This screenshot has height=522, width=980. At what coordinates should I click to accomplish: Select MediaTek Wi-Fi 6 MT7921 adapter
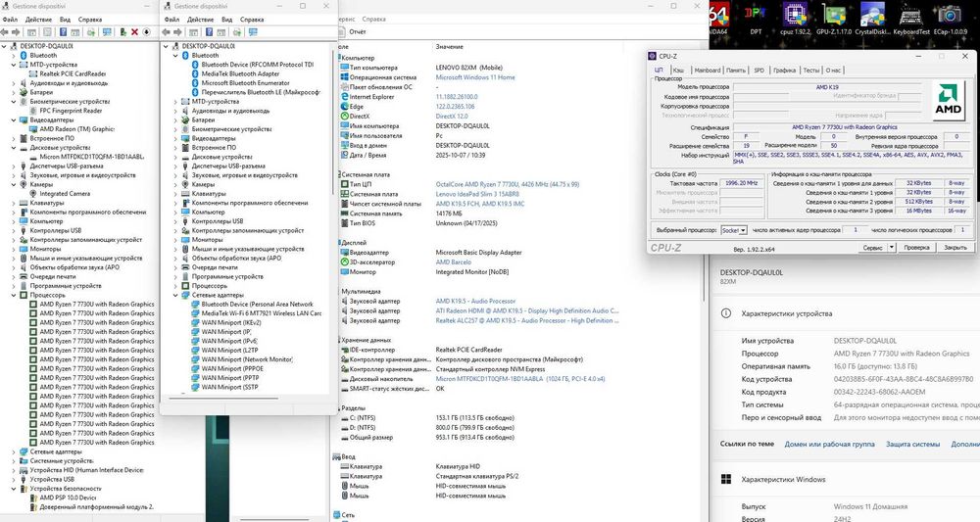click(262, 313)
